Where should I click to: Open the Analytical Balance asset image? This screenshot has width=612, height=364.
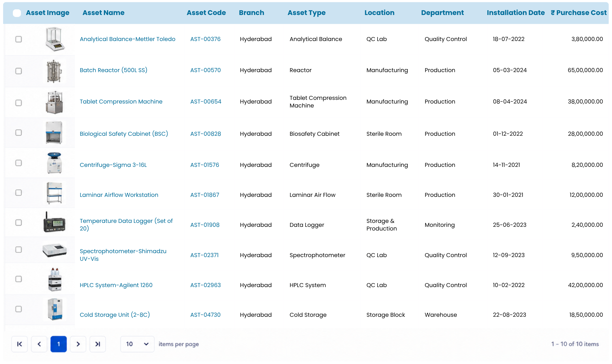point(55,39)
